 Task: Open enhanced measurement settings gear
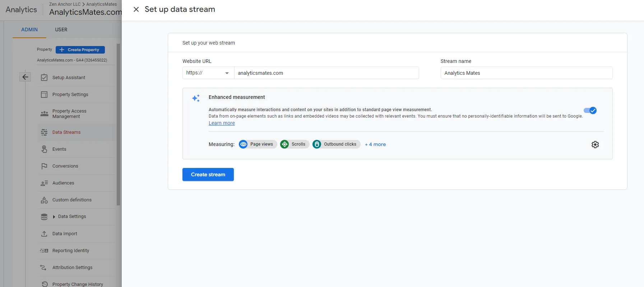pos(595,145)
